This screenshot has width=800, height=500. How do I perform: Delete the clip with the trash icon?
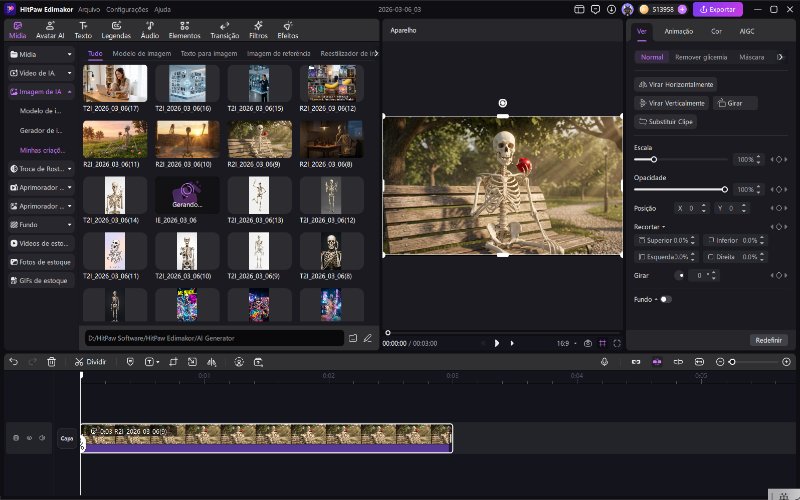[x=51, y=361]
